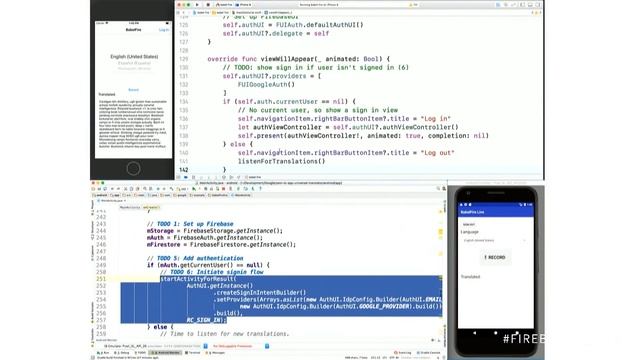Open Search Everywhere magnifier in Android Studio

coord(438,189)
